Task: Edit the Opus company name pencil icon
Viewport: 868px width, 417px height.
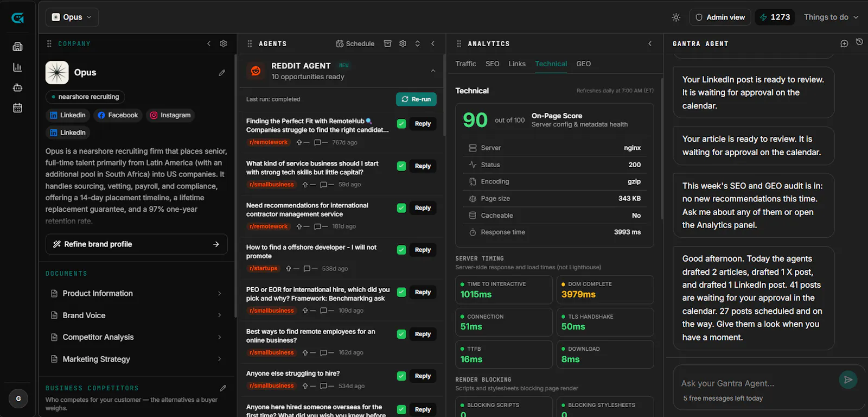Action: (x=222, y=73)
